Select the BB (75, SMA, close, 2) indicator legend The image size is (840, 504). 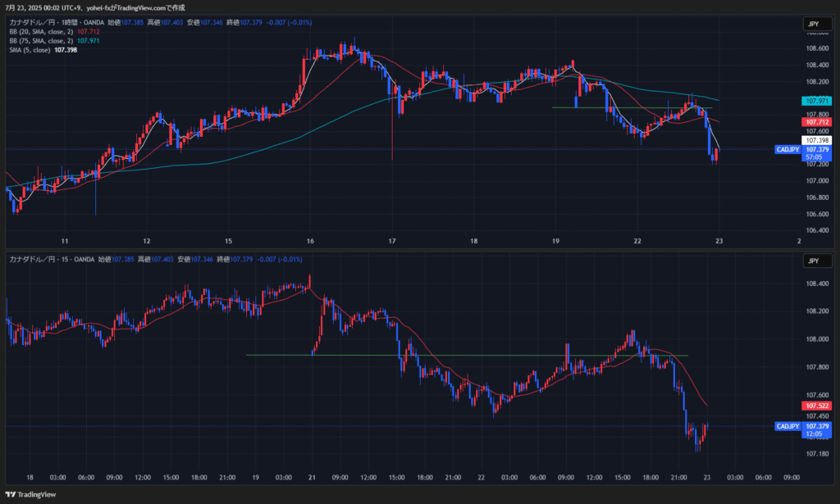click(x=41, y=40)
